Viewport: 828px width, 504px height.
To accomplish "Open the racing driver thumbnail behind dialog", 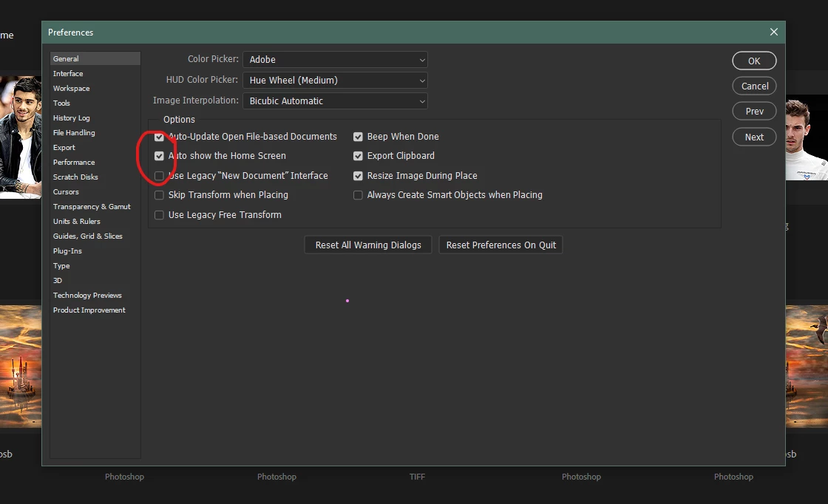I will coord(807,138).
